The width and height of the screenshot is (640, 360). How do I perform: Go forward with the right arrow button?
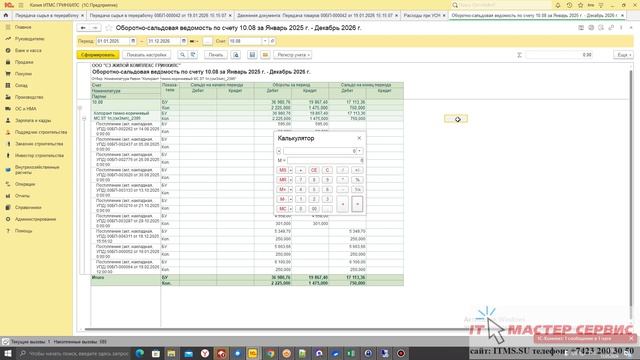coord(95,28)
